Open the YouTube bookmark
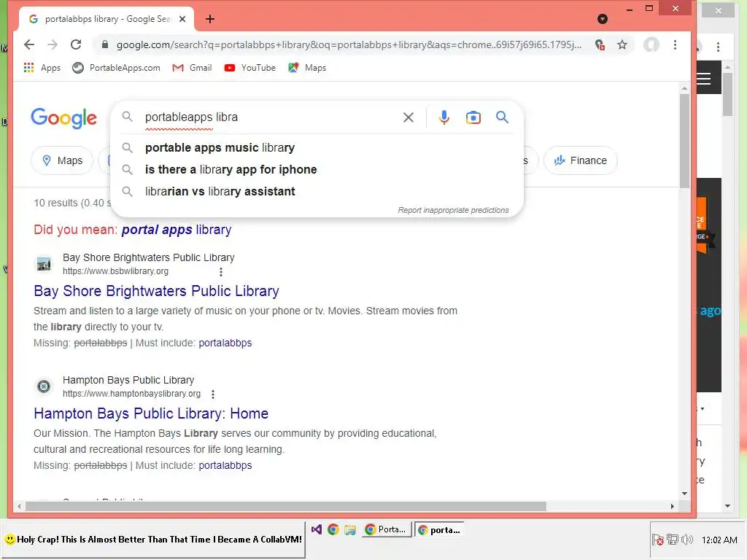This screenshot has width=747, height=560. click(x=249, y=68)
